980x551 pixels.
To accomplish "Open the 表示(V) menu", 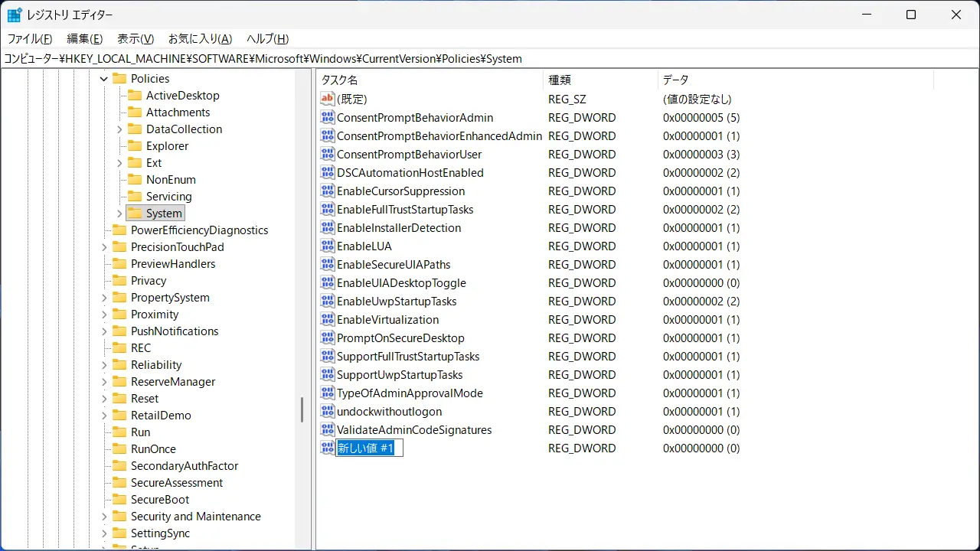I will [x=136, y=38].
